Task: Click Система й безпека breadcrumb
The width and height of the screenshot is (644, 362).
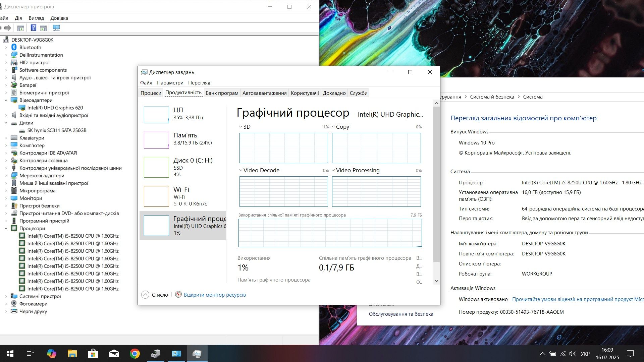Action: point(492,97)
